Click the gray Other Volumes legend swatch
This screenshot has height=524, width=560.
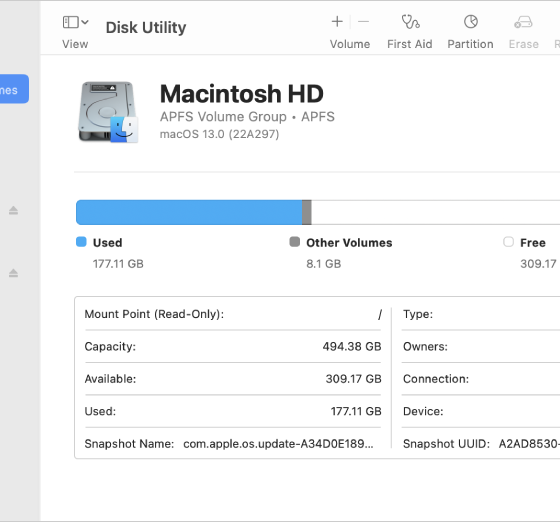tap(295, 242)
